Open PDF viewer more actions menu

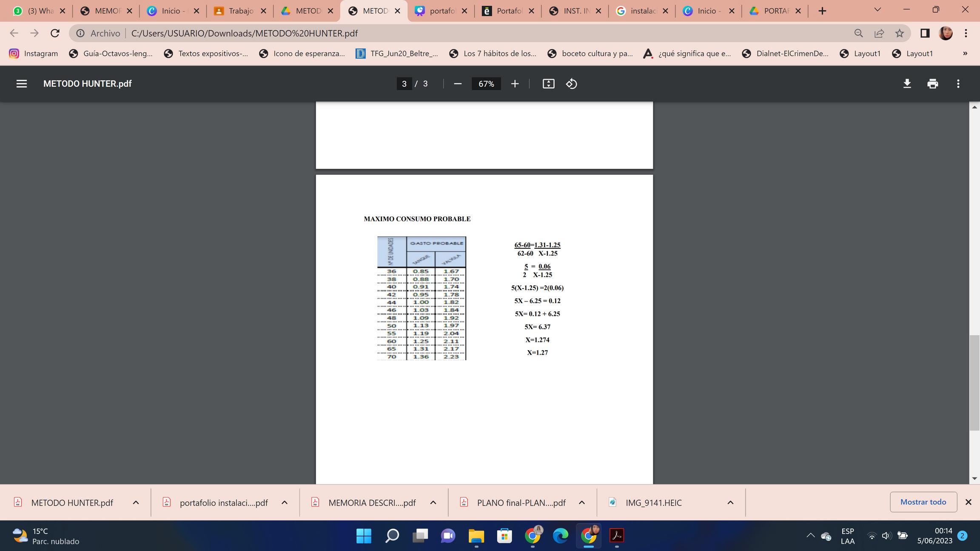(958, 84)
